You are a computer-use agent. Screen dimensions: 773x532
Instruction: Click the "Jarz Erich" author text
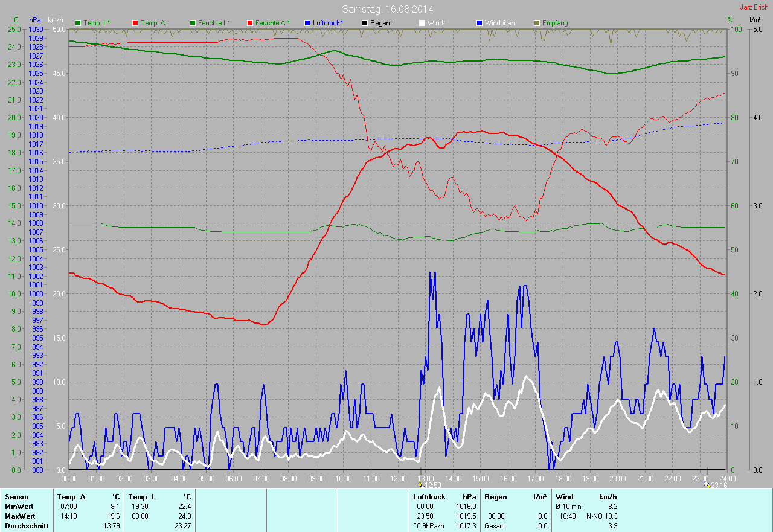click(x=755, y=7)
